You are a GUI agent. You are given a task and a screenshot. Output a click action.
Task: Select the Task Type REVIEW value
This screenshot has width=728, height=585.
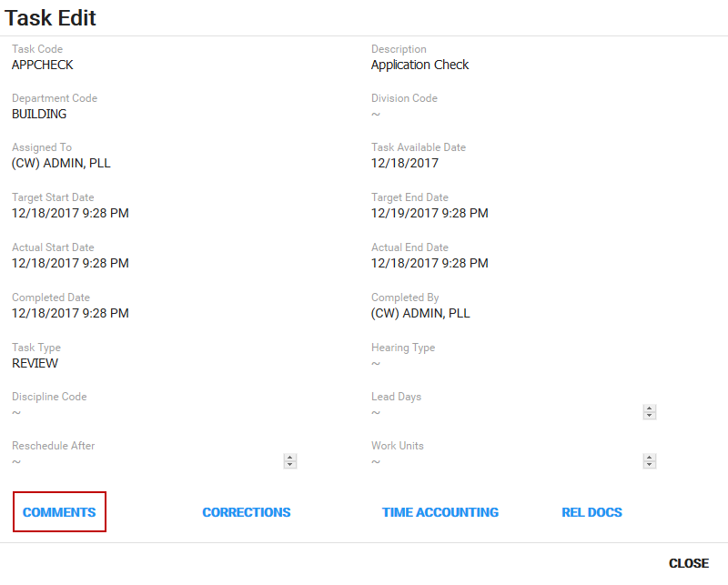click(x=35, y=363)
